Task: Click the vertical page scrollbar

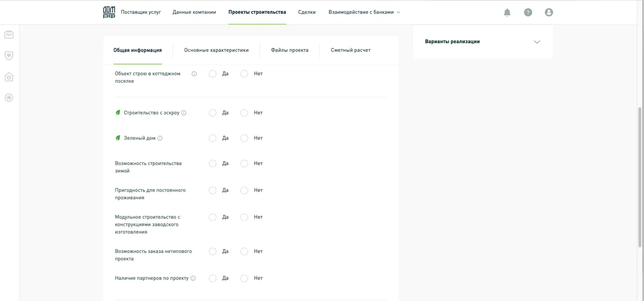Action: coord(639,176)
